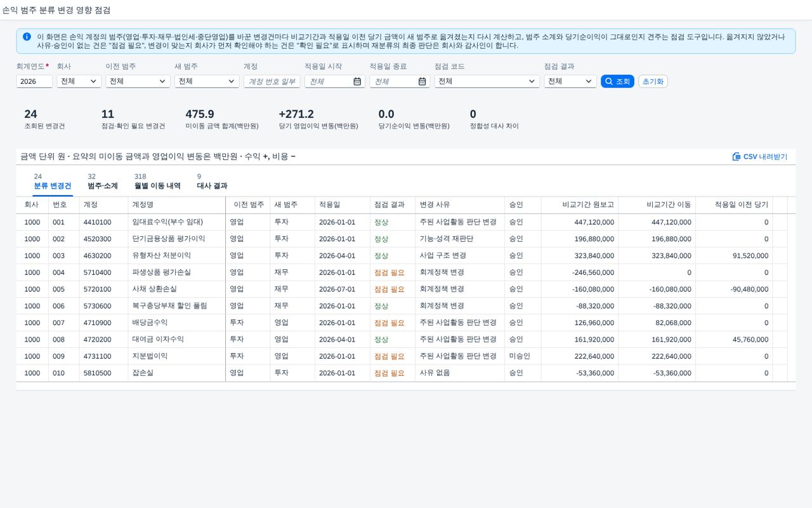Switch to the 월별 이동 내역 tab
812x508 pixels.
157,182
